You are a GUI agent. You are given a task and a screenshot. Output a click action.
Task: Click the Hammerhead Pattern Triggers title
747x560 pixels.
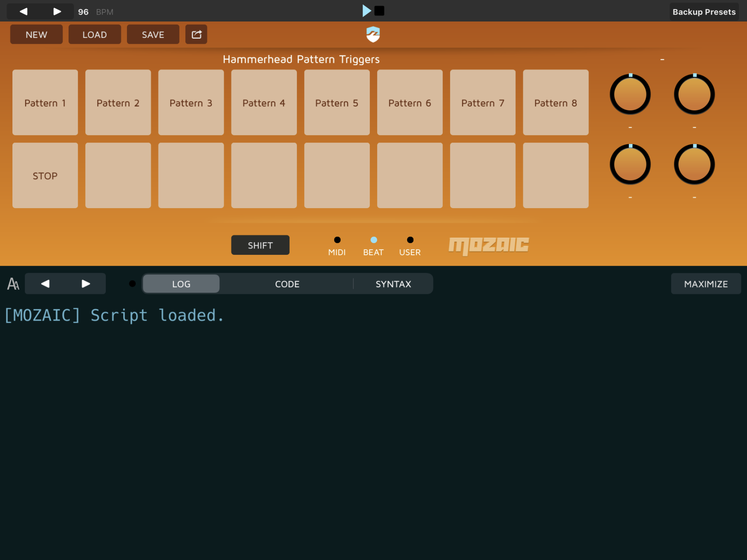(x=301, y=59)
